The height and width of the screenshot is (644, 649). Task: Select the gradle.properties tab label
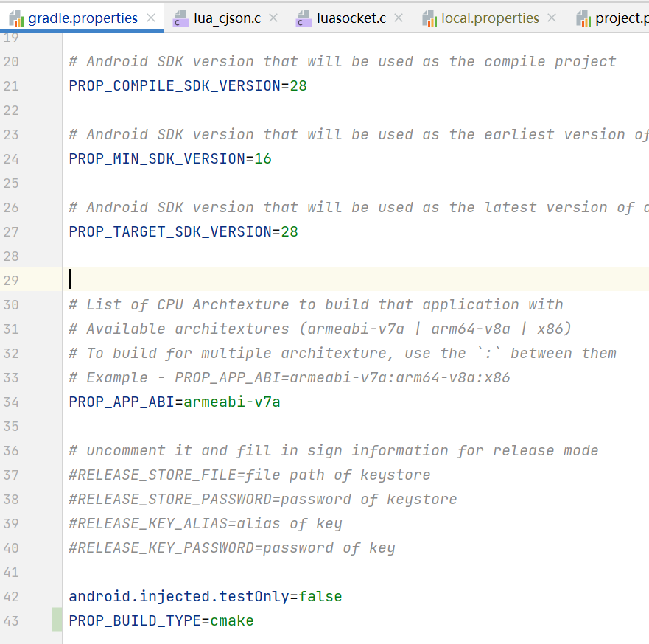(83, 18)
